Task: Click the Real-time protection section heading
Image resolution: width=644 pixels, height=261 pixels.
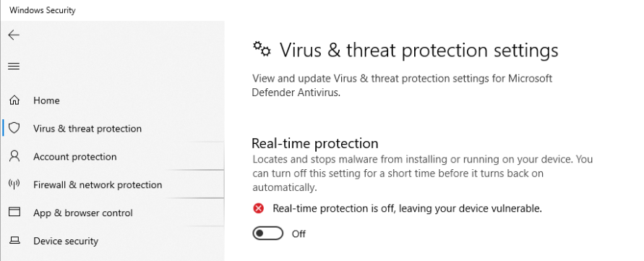Action: tap(314, 143)
